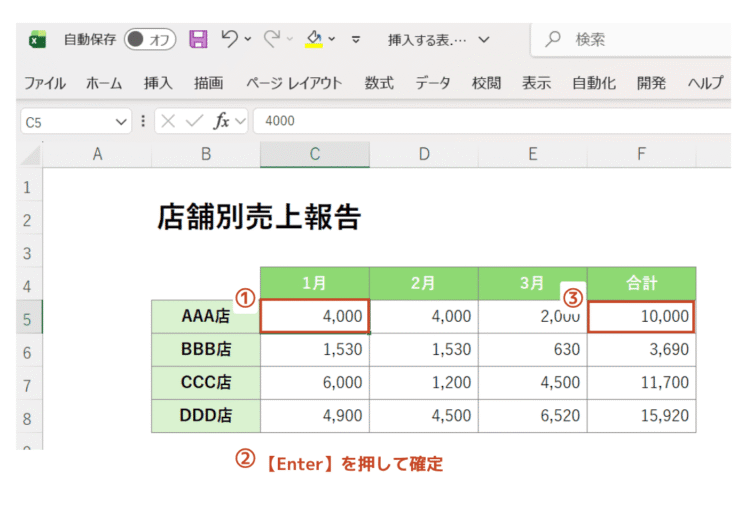This screenshot has height=505, width=740.
Task: Click the 2月 header cell
Action: point(423,283)
